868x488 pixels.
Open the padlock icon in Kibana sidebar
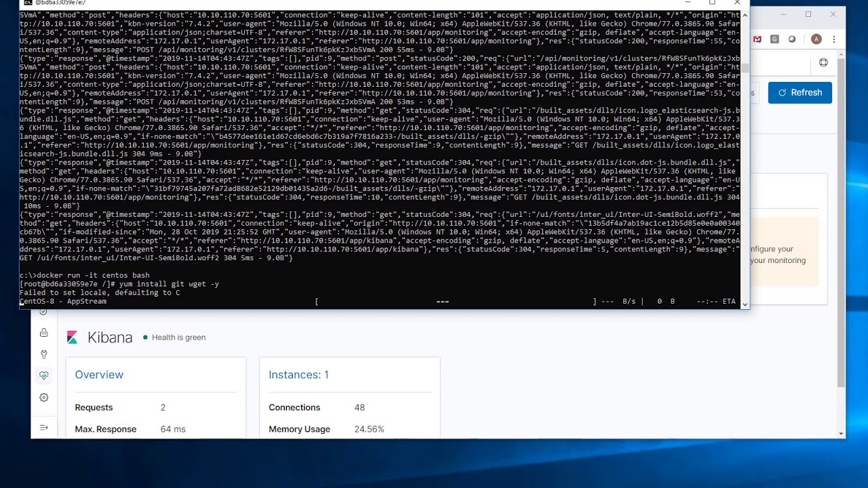click(44, 332)
